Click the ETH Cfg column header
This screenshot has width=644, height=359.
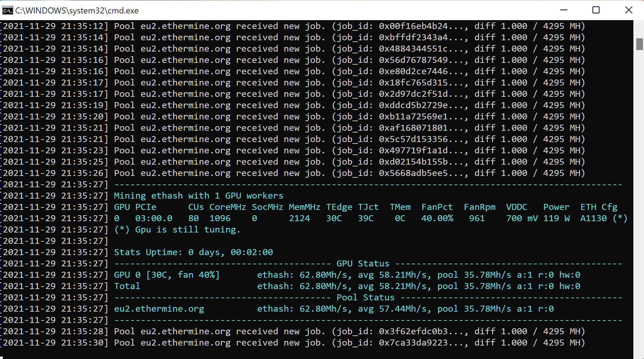point(599,207)
